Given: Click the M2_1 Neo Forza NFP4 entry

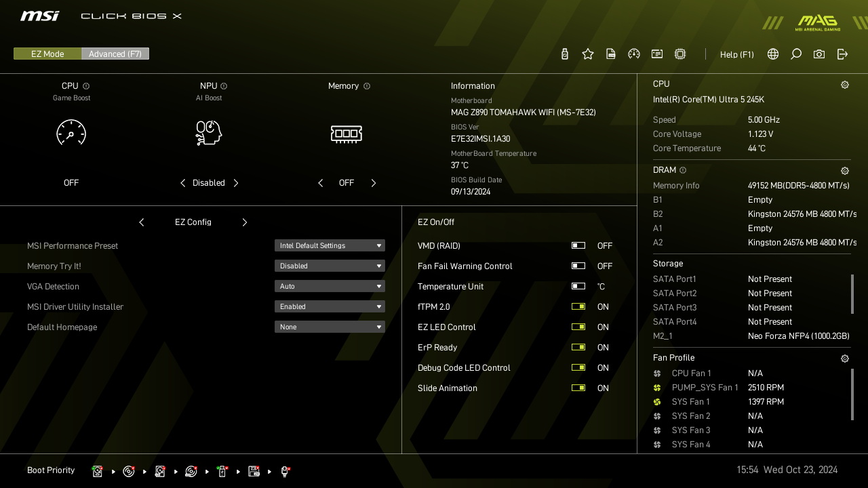Looking at the screenshot, I should click(751, 336).
